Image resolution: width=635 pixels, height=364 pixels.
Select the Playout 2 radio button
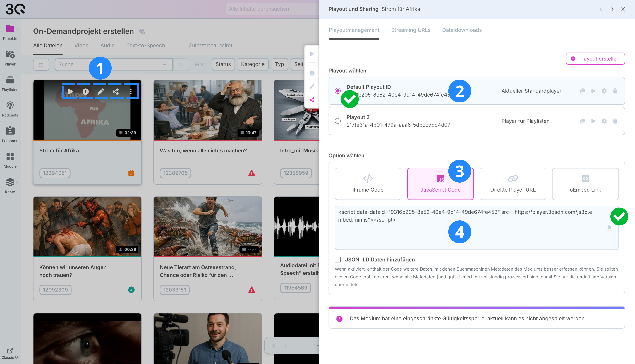pyautogui.click(x=338, y=121)
